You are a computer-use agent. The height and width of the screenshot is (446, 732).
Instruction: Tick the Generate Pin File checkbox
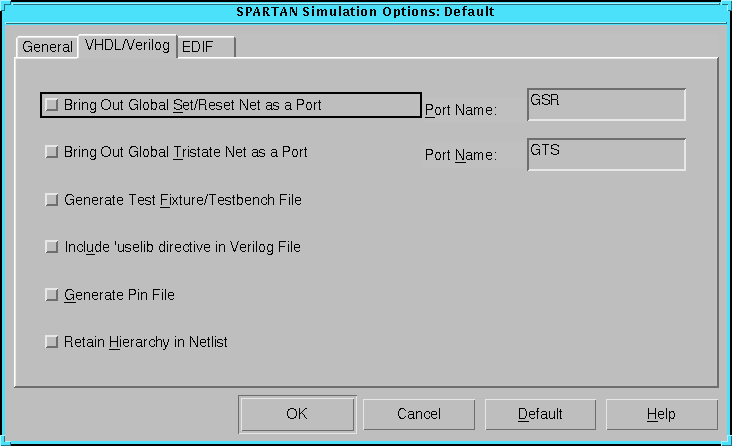coord(52,295)
